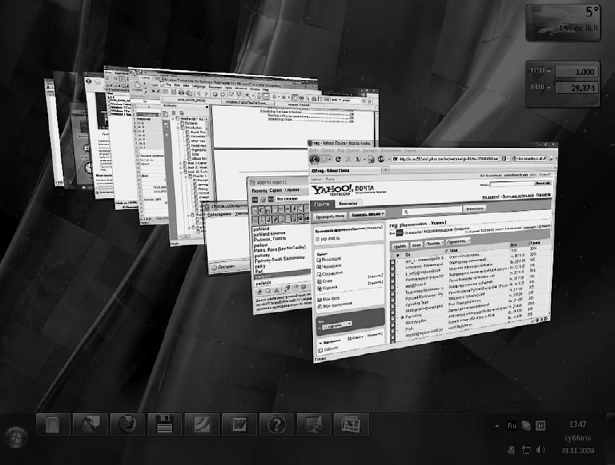
Task: Click the first pinned taskbar icon beside Start
Action: tap(52, 424)
